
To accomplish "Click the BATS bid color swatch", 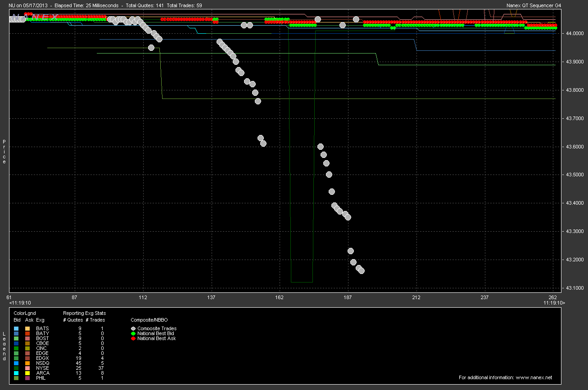I will (16, 329).
